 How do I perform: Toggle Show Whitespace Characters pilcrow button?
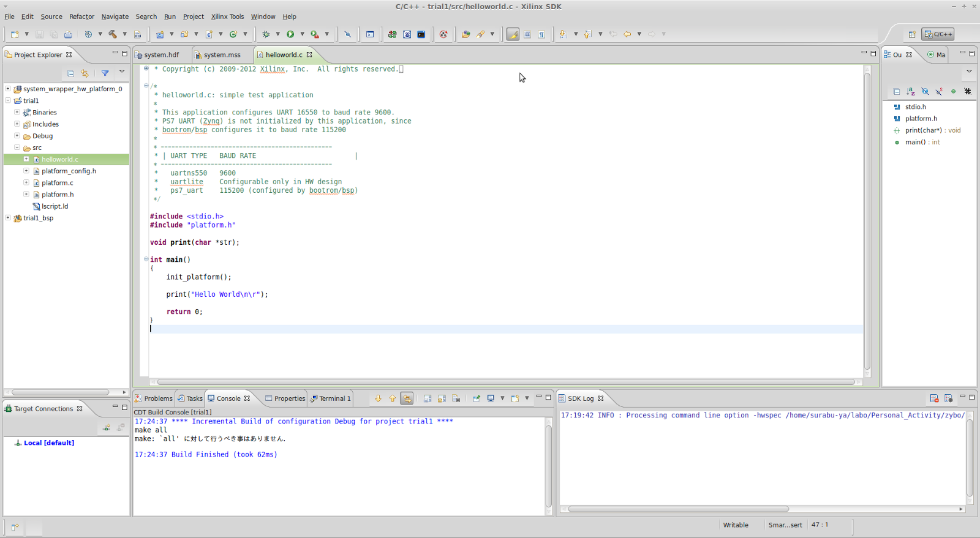(x=541, y=34)
